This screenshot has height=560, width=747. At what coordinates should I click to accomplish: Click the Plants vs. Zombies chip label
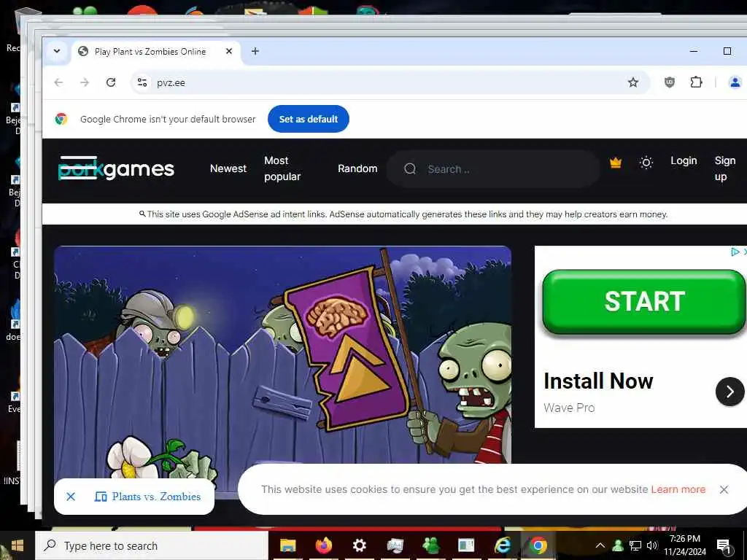156,497
